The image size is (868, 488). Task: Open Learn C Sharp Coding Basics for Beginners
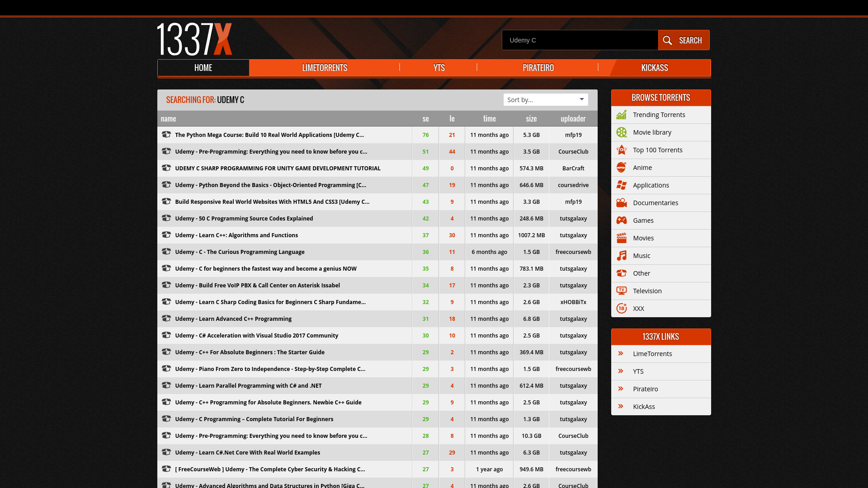coord(270,302)
